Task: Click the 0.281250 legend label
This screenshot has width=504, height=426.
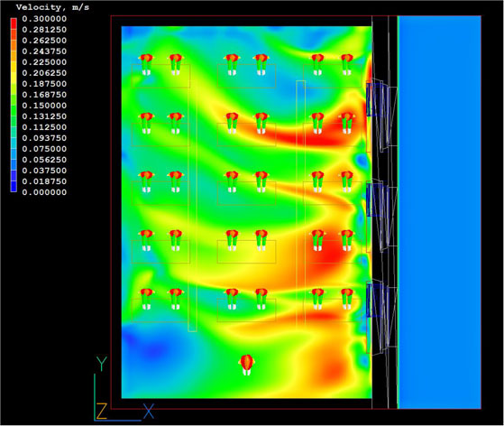Action: (44, 30)
